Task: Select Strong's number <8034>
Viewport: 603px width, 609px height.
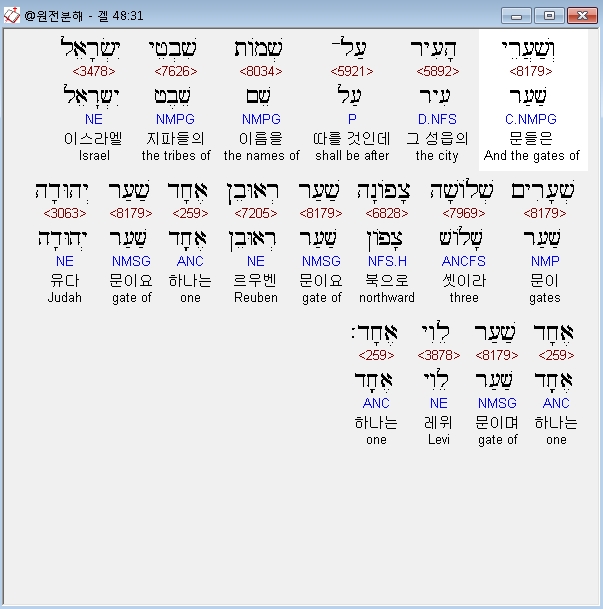Action: (261, 71)
